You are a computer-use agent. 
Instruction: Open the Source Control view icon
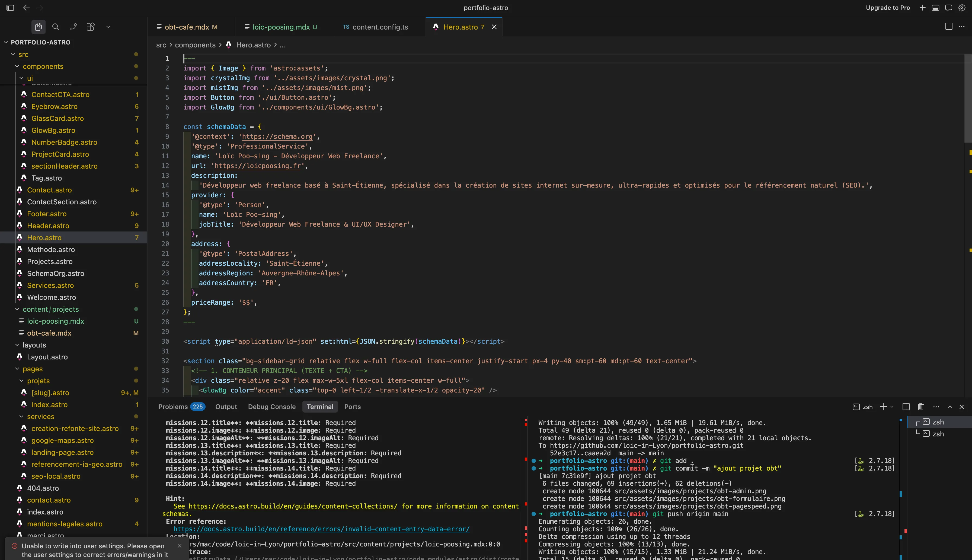coord(73,27)
